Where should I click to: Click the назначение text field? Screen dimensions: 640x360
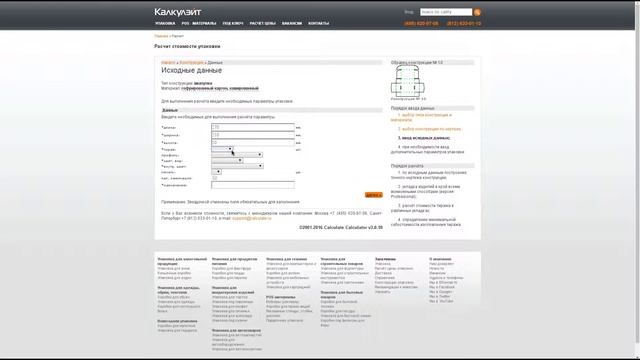253,185
